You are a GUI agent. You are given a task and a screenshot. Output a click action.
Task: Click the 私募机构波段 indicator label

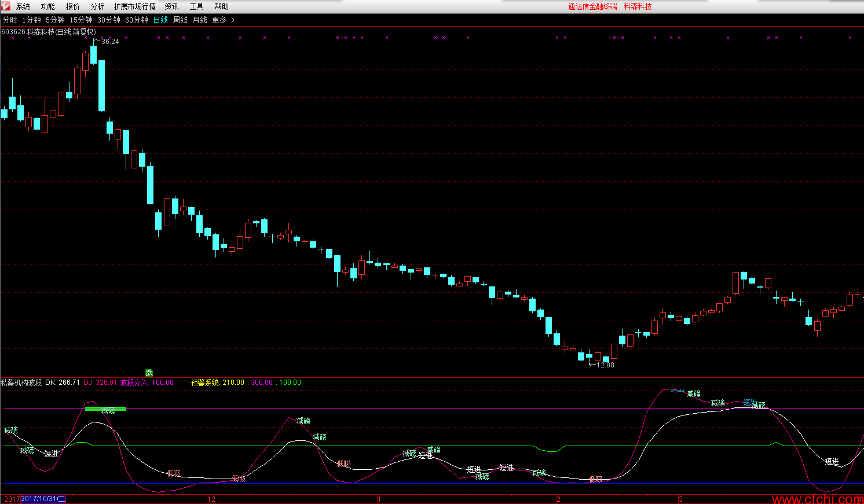pos(21,382)
